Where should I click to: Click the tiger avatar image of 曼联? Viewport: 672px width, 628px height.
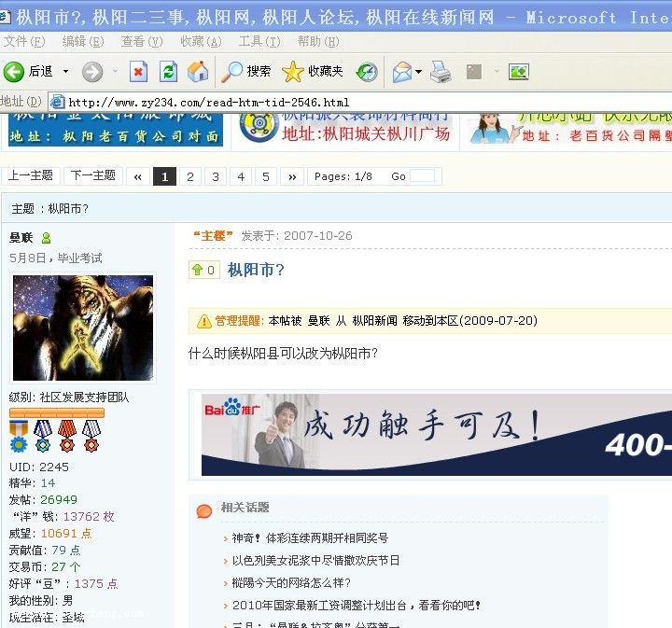82,328
